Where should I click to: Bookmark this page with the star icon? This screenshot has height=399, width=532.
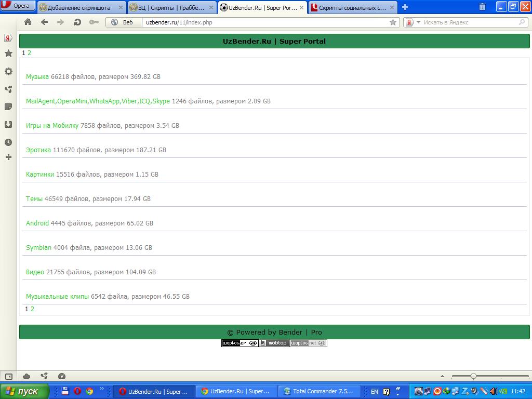pos(393,22)
